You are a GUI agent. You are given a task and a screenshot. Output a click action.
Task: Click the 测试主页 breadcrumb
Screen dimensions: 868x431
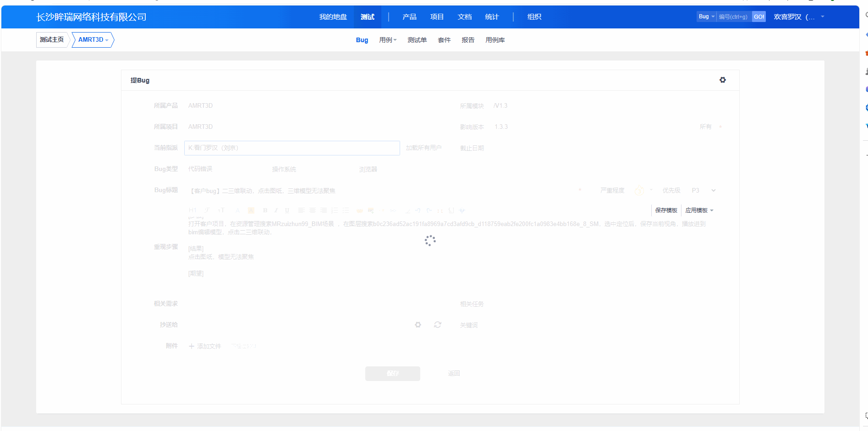(x=52, y=40)
